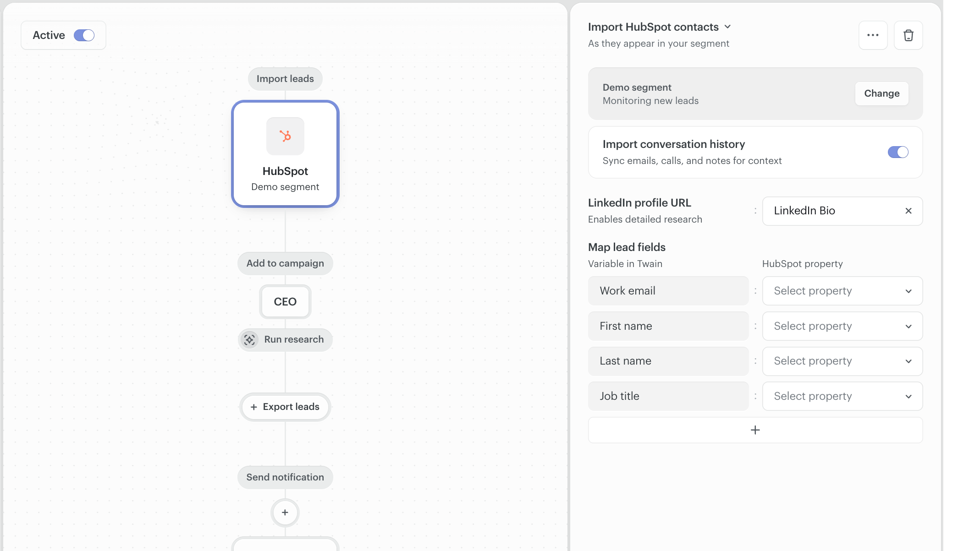
Task: Open First name property dropdown
Action: [x=842, y=326]
